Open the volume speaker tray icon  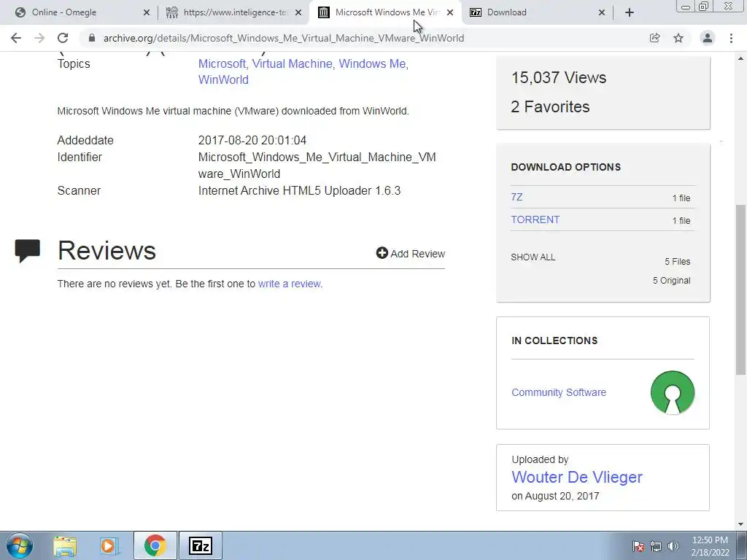tap(673, 546)
